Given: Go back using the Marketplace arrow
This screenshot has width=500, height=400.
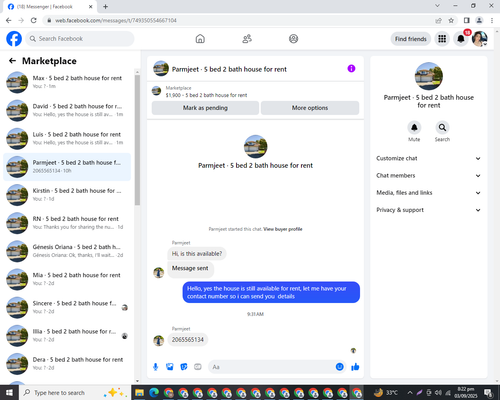Looking at the screenshot, I should [12, 61].
